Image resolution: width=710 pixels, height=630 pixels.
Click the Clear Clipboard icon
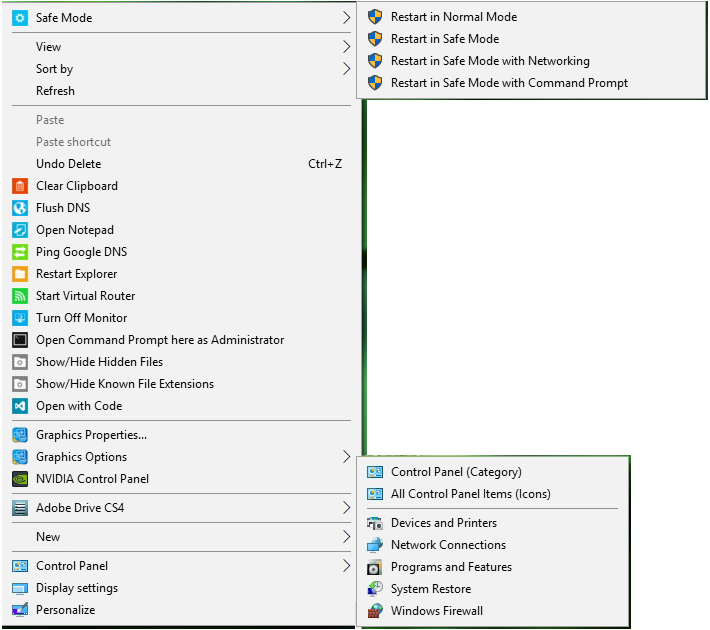pos(19,186)
